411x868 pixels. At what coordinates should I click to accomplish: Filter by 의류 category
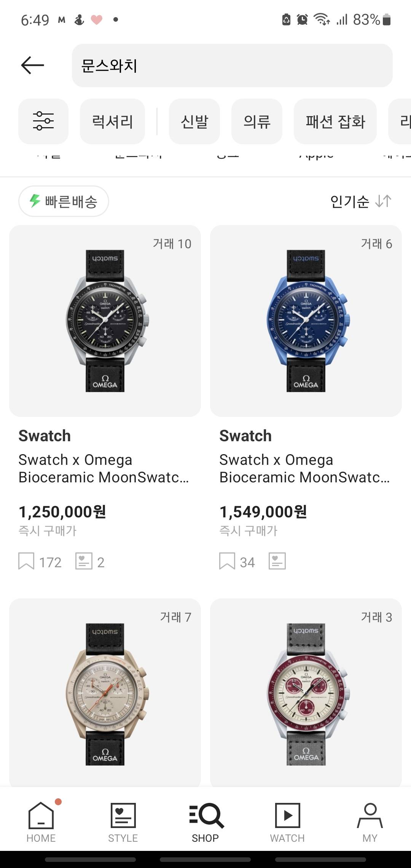257,121
